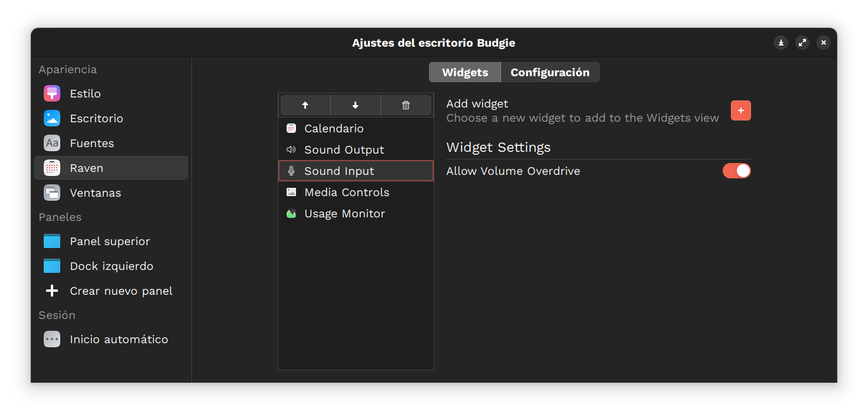Click the Fuentes Aa icon
This screenshot has height=417, width=868.
pyautogui.click(x=51, y=143)
